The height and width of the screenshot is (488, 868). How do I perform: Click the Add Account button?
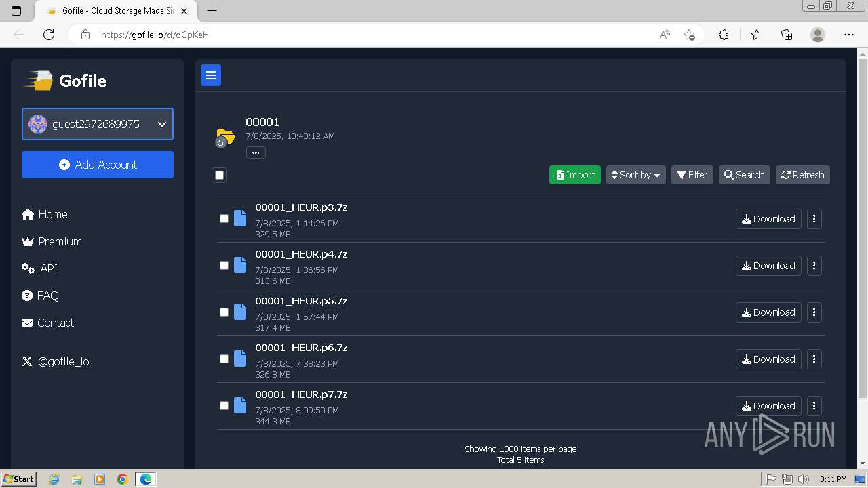point(98,165)
